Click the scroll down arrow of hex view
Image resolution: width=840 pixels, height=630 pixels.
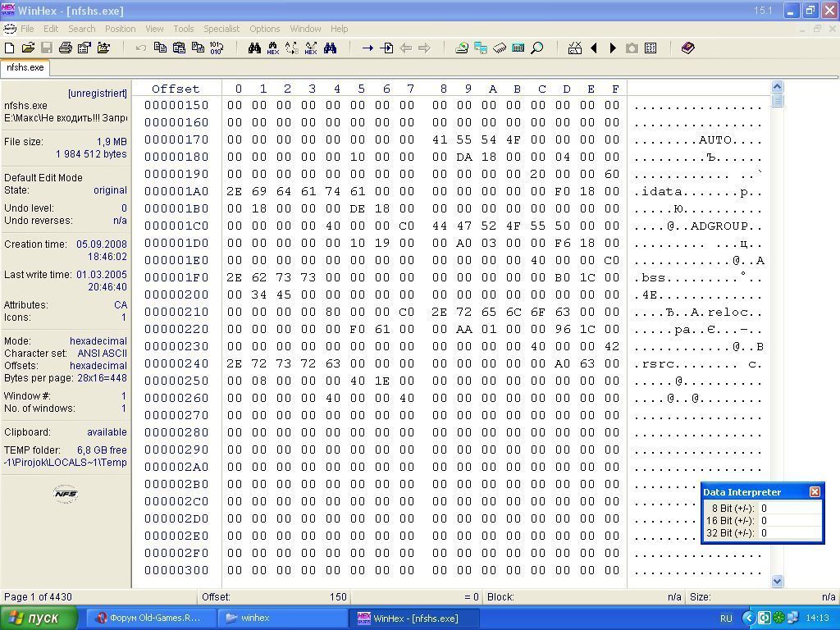point(778,581)
